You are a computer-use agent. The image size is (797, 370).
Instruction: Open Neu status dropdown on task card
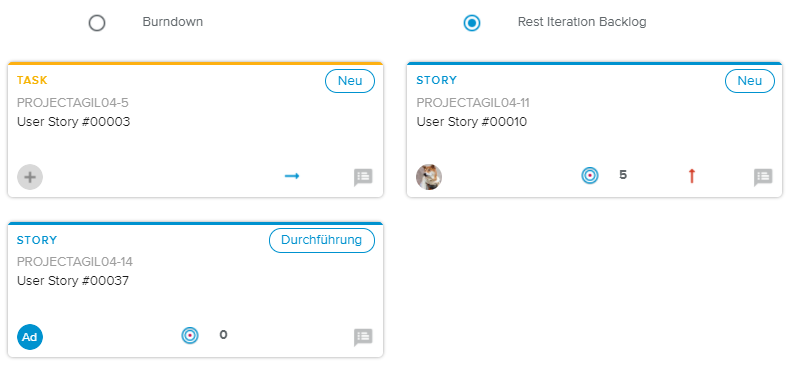pyautogui.click(x=350, y=81)
